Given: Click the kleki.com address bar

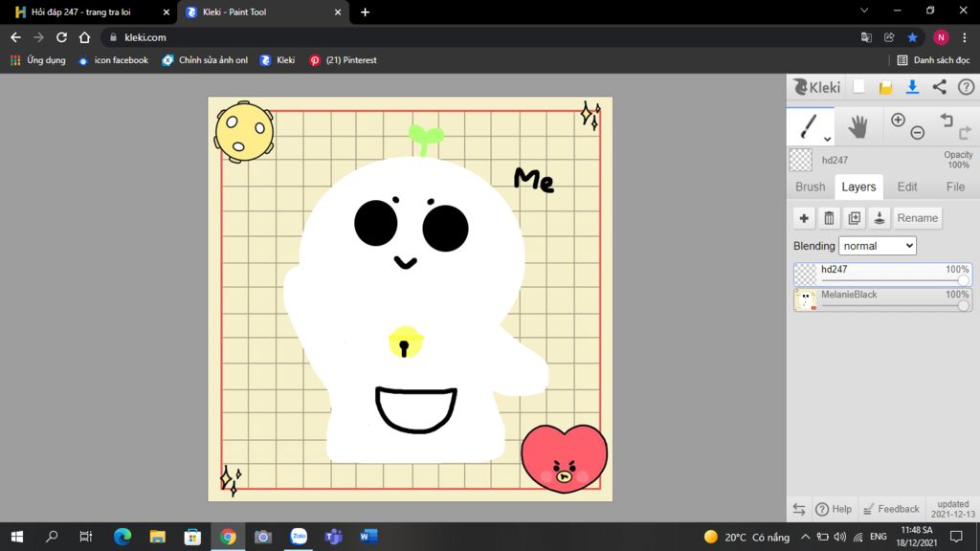Looking at the screenshot, I should (481, 37).
